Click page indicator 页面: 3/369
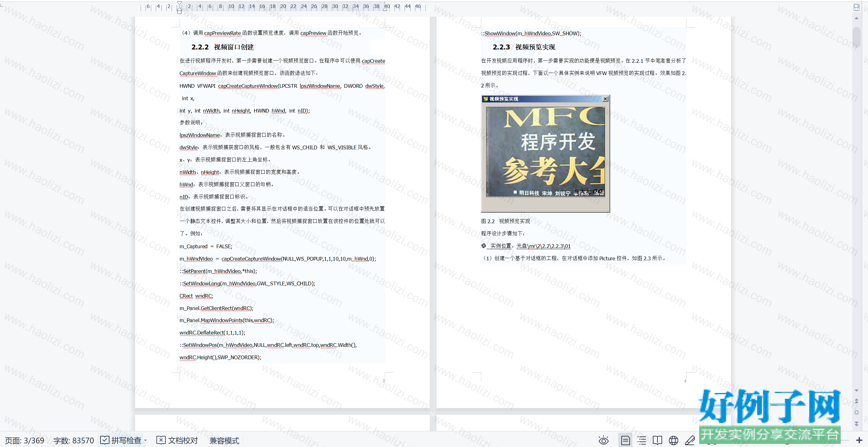This screenshot has height=447, width=868. tap(25, 440)
